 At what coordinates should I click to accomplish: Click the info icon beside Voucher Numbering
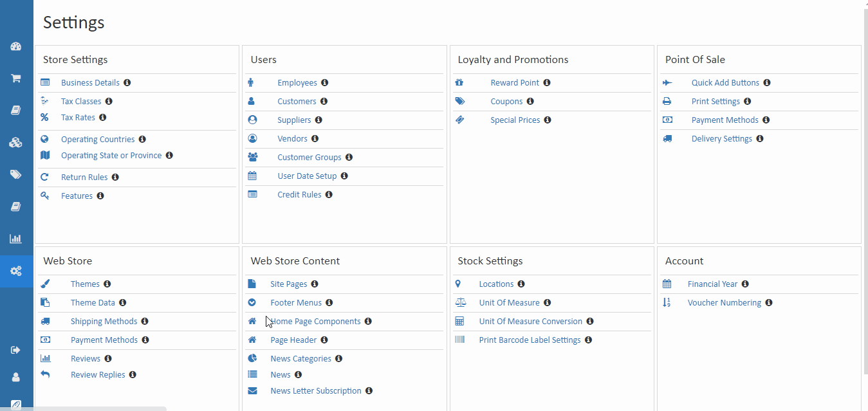pyautogui.click(x=769, y=303)
